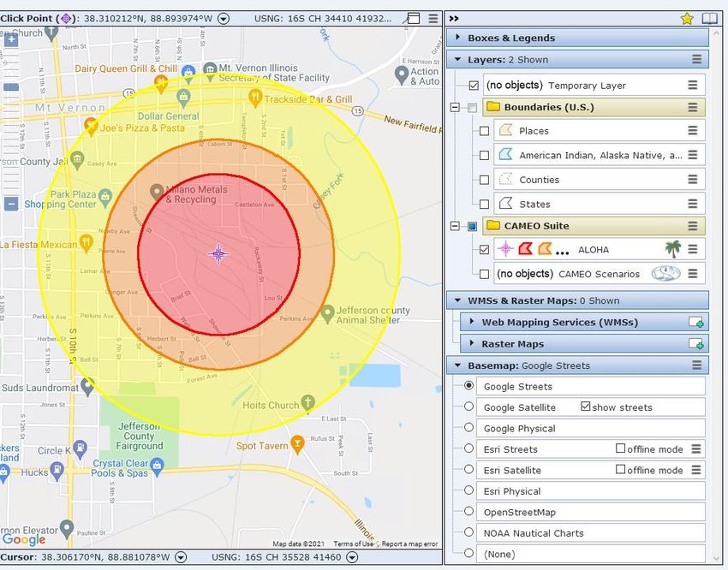Add a new Web Mapping Service

coord(696,323)
